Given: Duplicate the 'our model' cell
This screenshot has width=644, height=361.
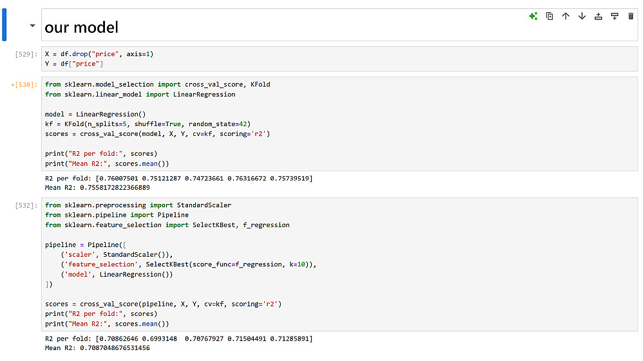Looking at the screenshot, I should tap(549, 16).
